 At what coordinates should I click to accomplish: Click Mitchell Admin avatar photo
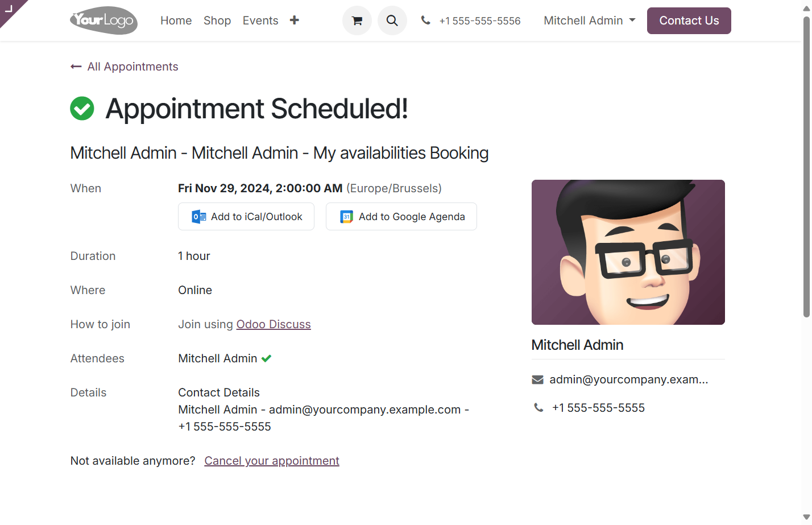(628, 252)
